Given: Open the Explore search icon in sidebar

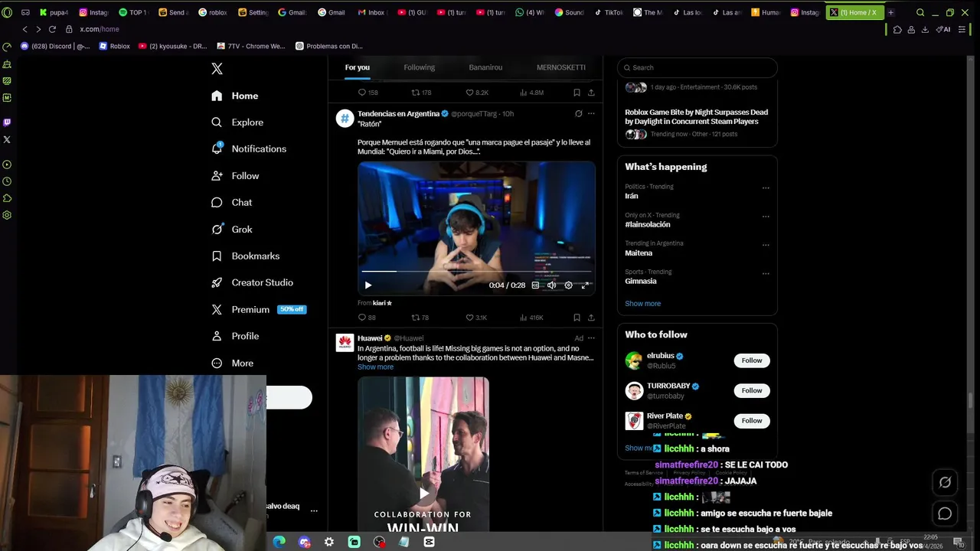Looking at the screenshot, I should (217, 122).
